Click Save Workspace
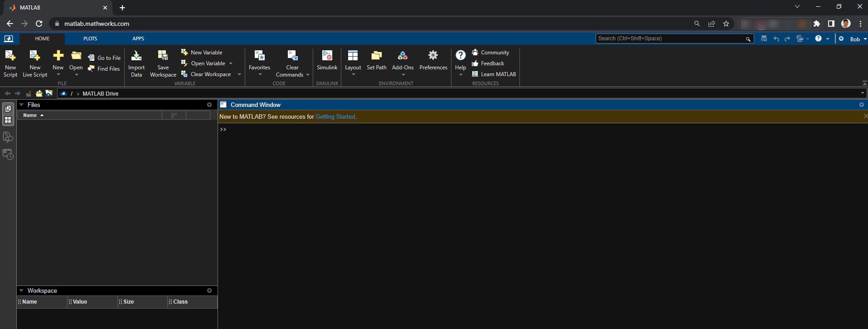 (x=163, y=63)
